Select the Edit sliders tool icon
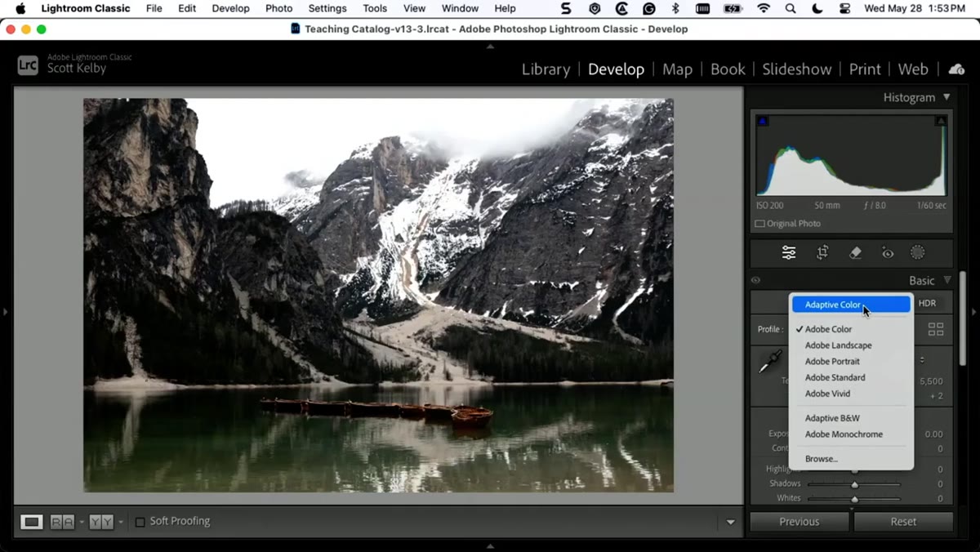The width and height of the screenshot is (980, 552). tap(789, 253)
